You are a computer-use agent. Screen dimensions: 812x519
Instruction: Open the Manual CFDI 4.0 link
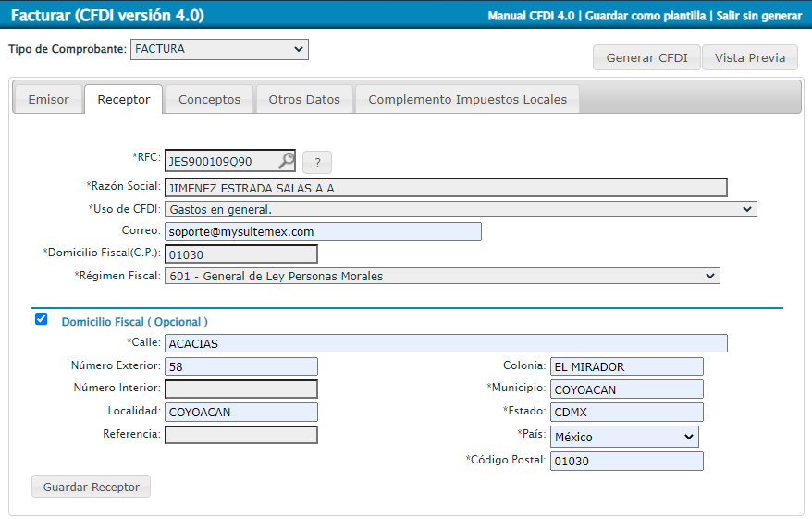click(x=531, y=16)
